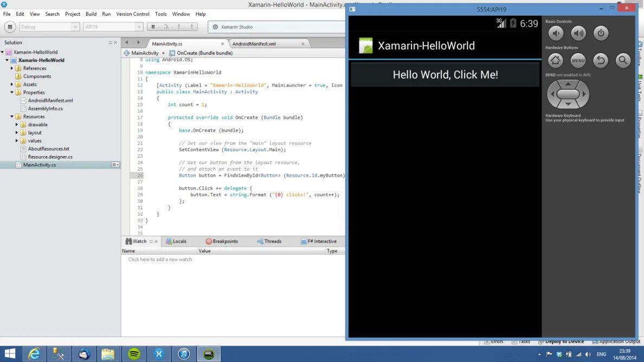
Task: Open Internet Explorer from taskbar
Action: [34, 354]
